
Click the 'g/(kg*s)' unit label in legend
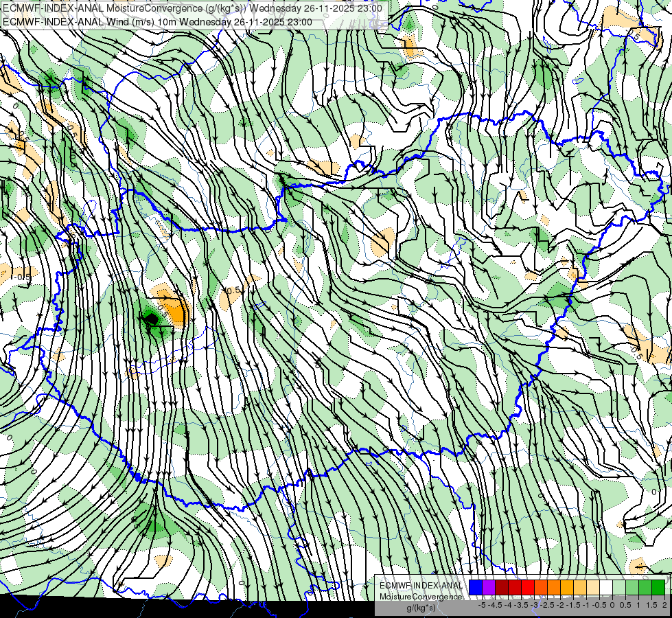click(x=421, y=608)
